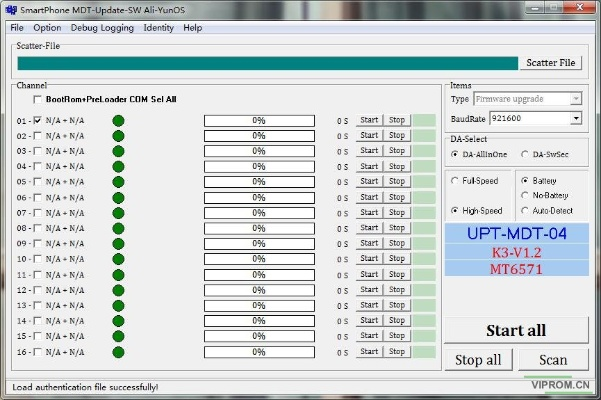The width and height of the screenshot is (601, 400).
Task: Open the BaudRate dropdown
Action: coord(576,118)
